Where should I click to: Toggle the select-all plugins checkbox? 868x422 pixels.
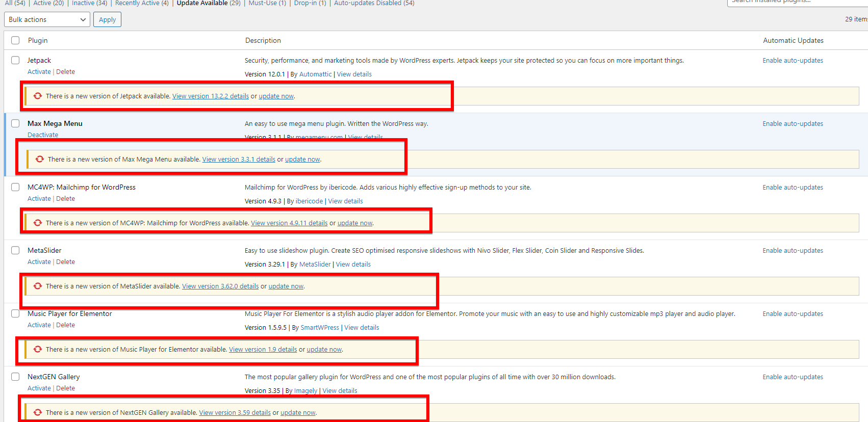[15, 40]
